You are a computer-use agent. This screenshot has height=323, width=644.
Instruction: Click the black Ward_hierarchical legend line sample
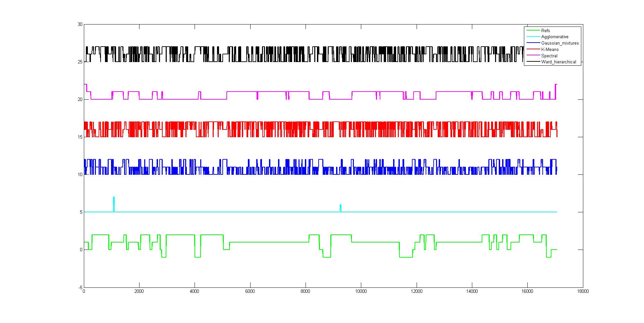tap(533, 62)
